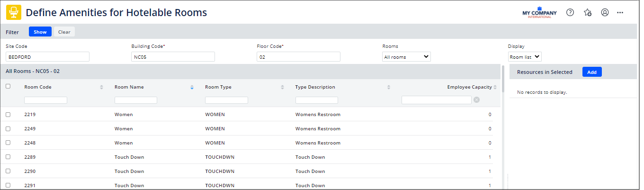Click the favorites star icon
Viewport: 644px width, 190px height.
click(588, 13)
